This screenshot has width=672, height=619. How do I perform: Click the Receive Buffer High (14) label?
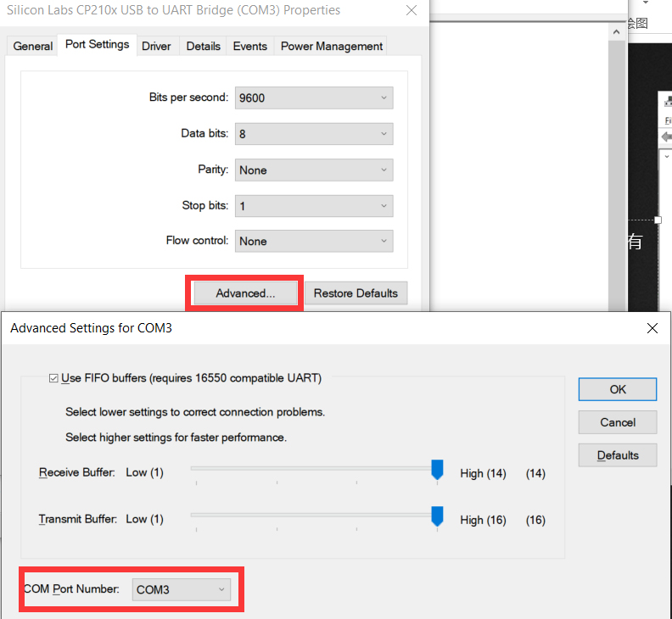point(483,473)
